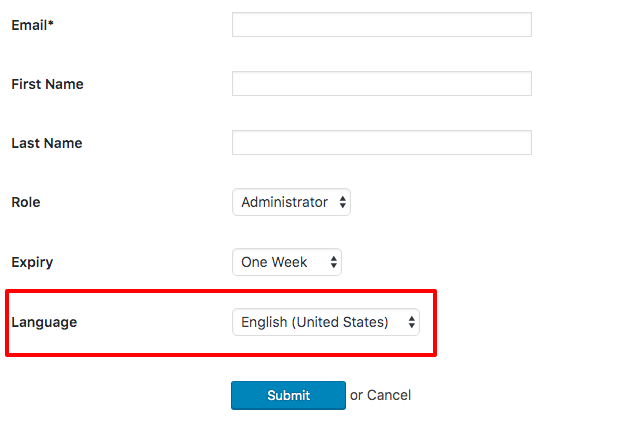Viewport: 630px width, 433px height.
Task: Click the up-down arrows on Expiry selector
Action: point(334,263)
